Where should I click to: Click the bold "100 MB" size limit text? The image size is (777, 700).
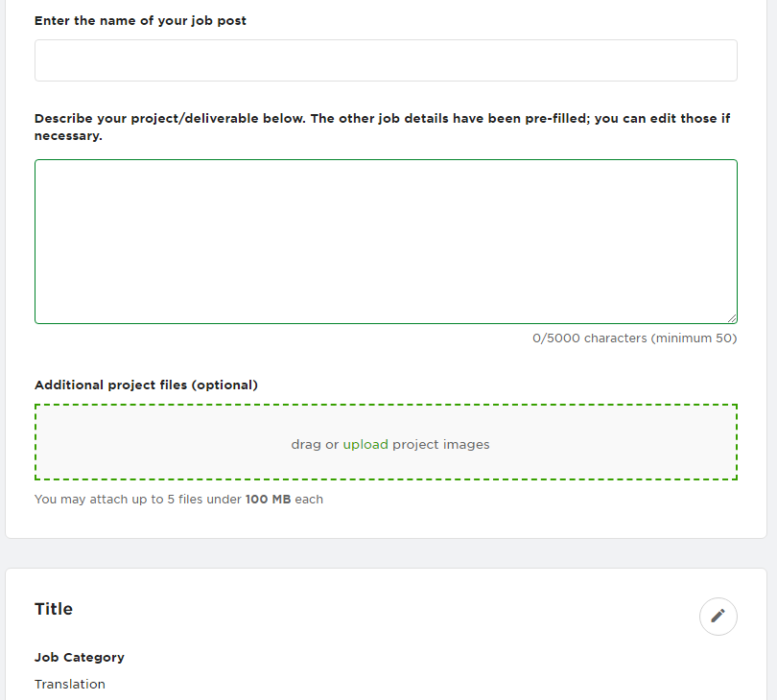click(x=268, y=500)
